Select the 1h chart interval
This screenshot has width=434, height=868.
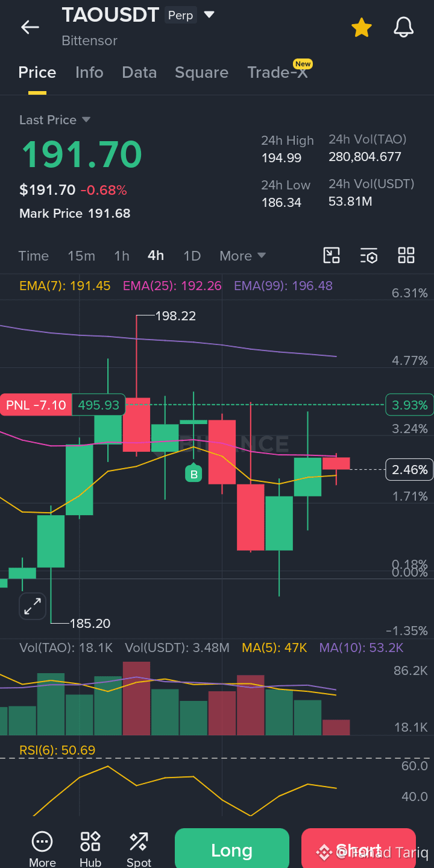pos(122,256)
